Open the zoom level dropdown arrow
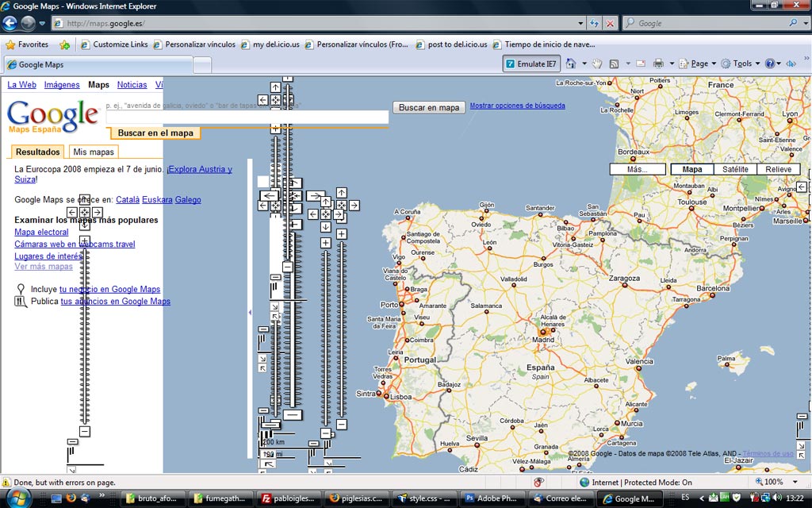The image size is (812, 508). click(x=795, y=482)
